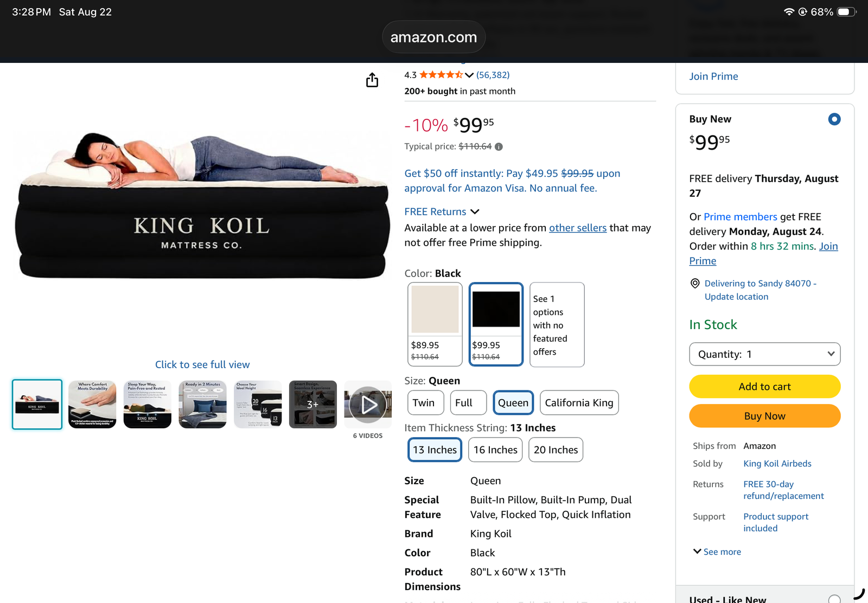This screenshot has width=868, height=603.
Task: Tap the battery icon in status bar
Action: pyautogui.click(x=846, y=12)
